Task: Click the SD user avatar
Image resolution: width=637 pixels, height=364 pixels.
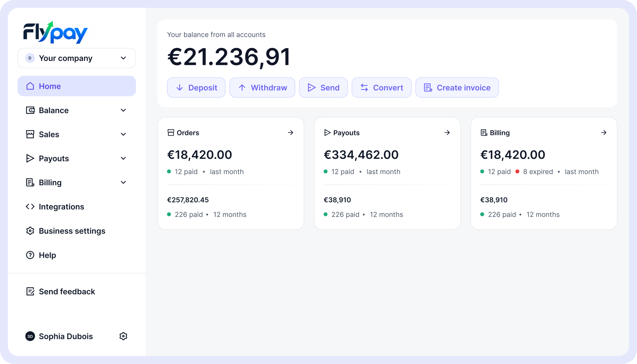Action: click(x=30, y=336)
